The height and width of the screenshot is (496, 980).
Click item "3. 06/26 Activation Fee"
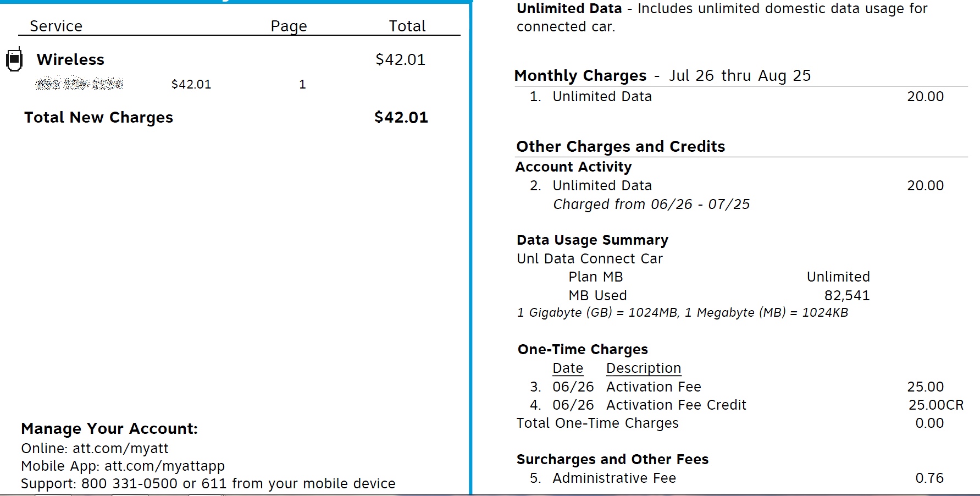point(616,387)
